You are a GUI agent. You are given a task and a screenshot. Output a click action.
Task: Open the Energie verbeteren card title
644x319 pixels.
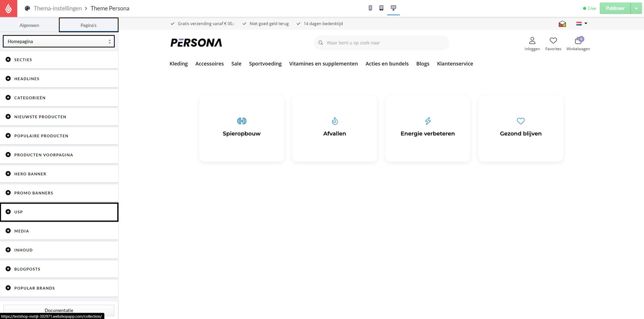point(428,134)
